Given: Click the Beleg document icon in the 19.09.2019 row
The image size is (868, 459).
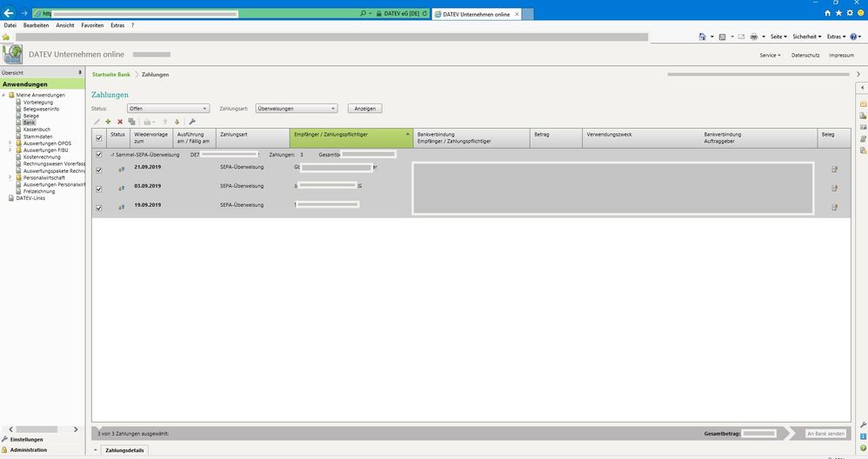Looking at the screenshot, I should (x=835, y=208).
